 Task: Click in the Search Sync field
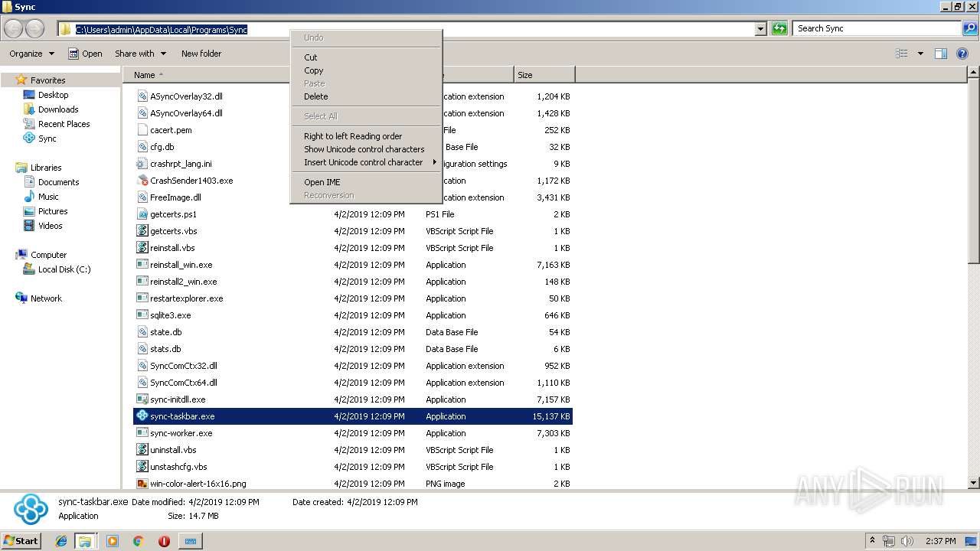[x=877, y=28]
